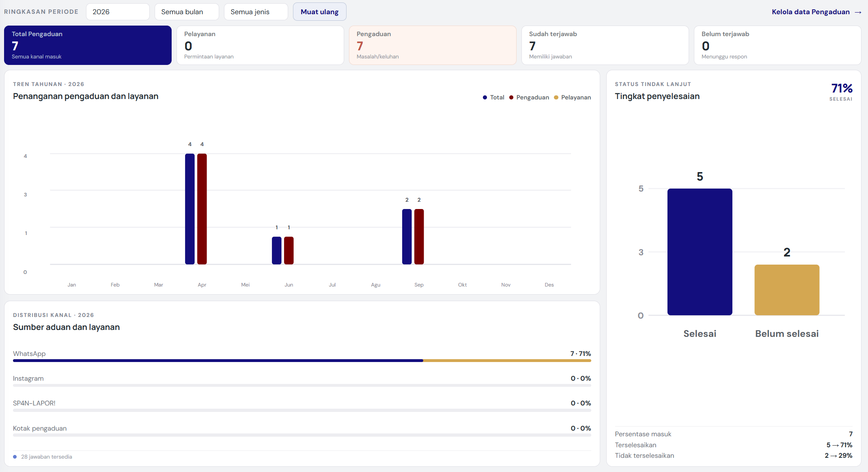Viewport: 868px width, 472px height.
Task: Click the Sep month axis label
Action: point(419,284)
